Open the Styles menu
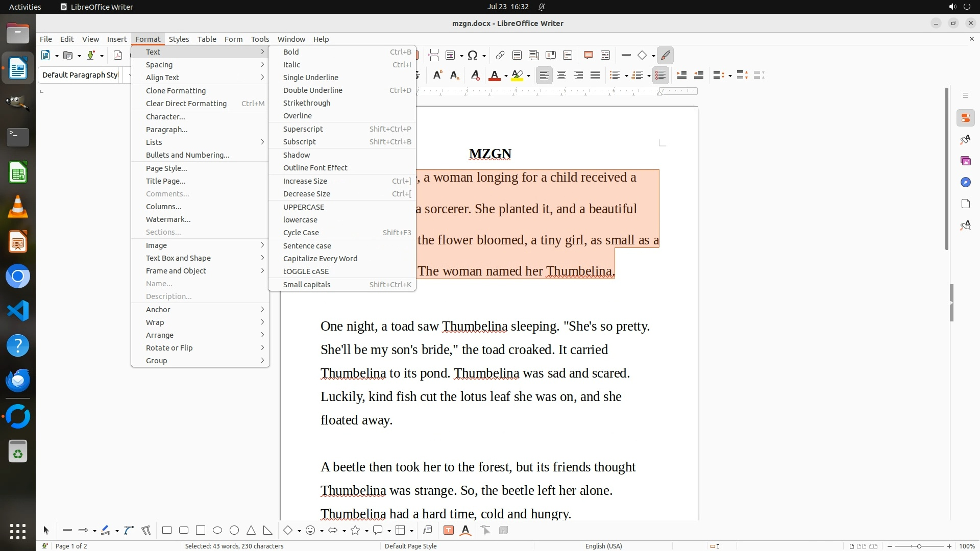 coord(179,39)
